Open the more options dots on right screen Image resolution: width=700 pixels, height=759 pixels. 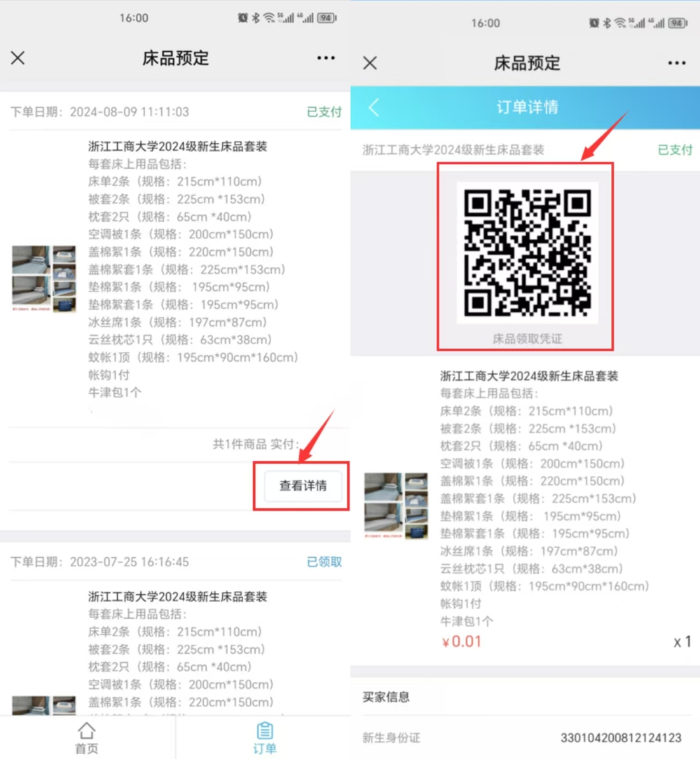pyautogui.click(x=677, y=63)
